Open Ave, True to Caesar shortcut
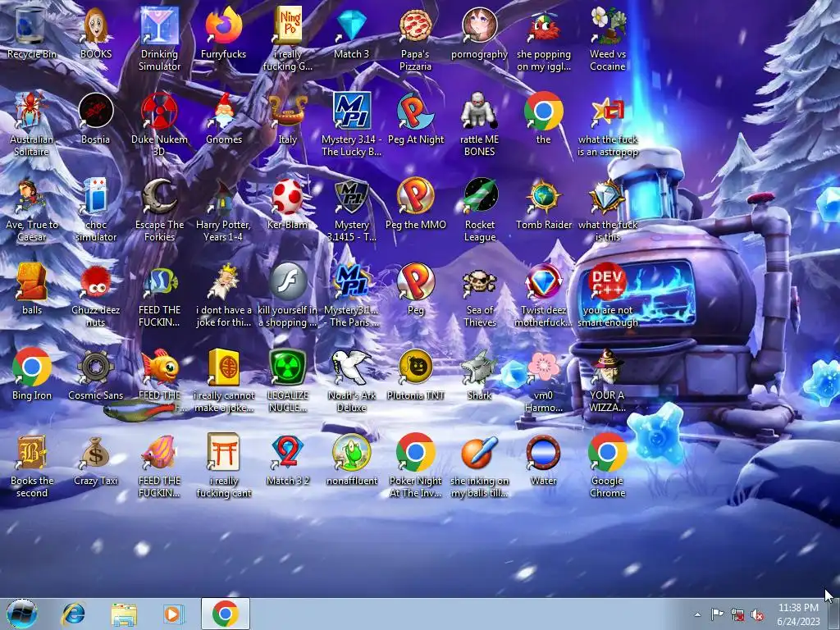 click(x=32, y=209)
